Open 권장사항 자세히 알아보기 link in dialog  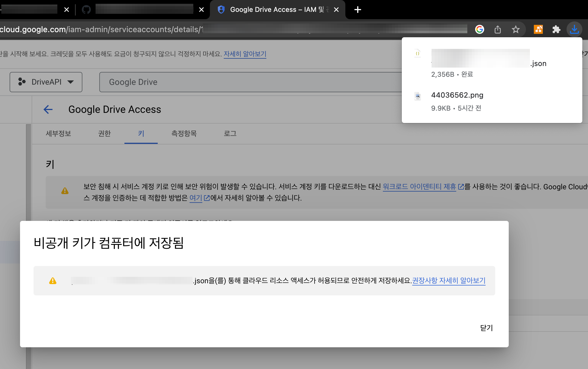tap(449, 281)
